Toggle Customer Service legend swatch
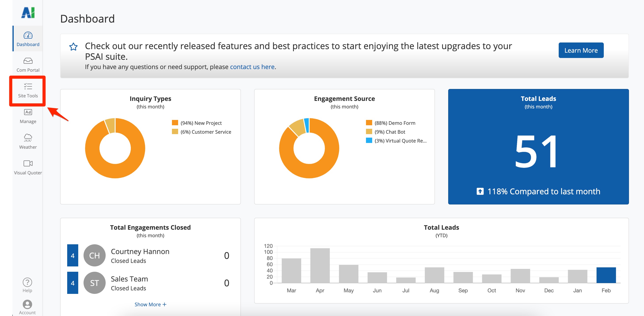Screen dimensions: 644x316 [175, 132]
